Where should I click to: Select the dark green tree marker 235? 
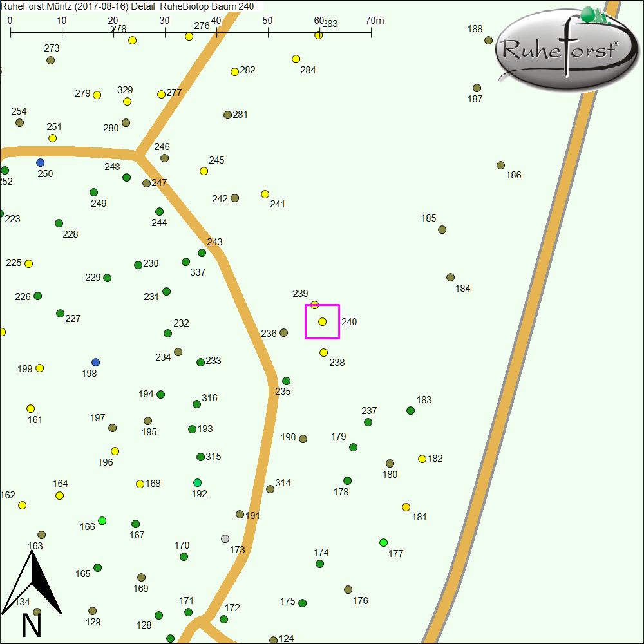(287, 381)
